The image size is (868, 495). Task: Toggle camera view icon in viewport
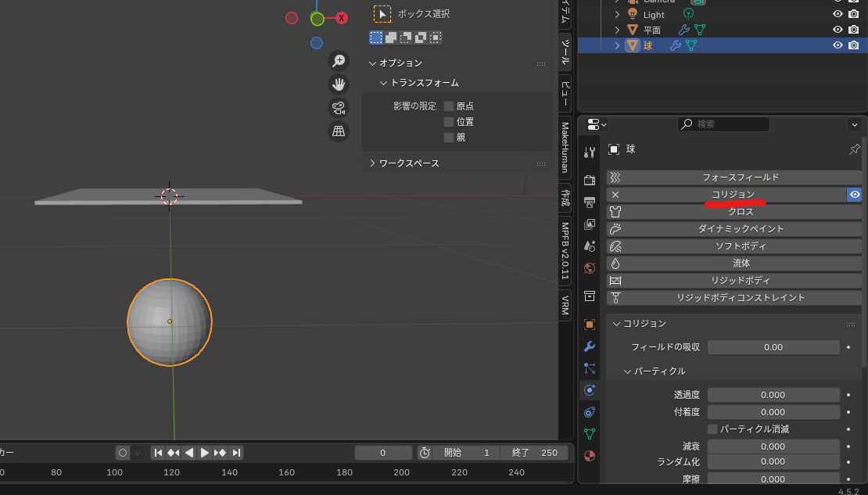pos(339,108)
